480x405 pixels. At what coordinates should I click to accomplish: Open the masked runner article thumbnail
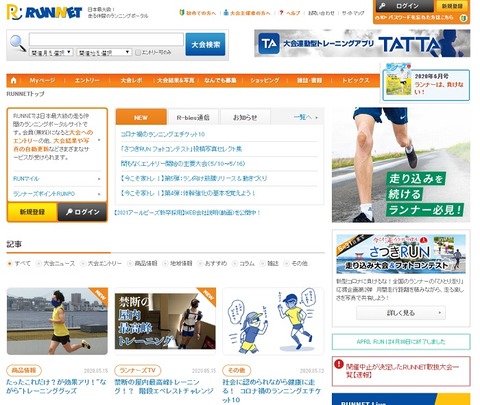57,321
